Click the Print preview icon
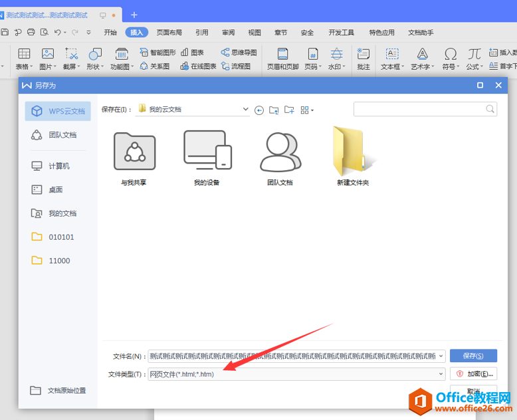Screen dimensions: 517x420 [x=44, y=32]
